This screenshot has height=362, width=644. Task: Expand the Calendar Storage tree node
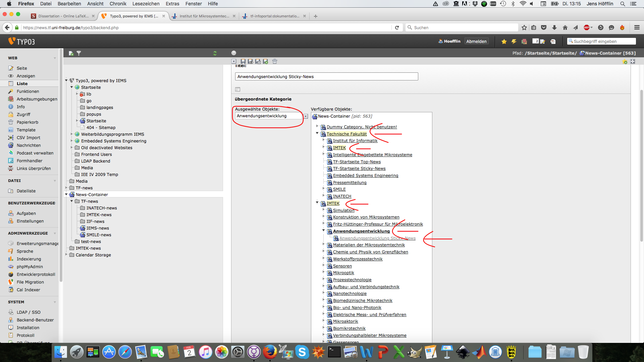pos(66,255)
